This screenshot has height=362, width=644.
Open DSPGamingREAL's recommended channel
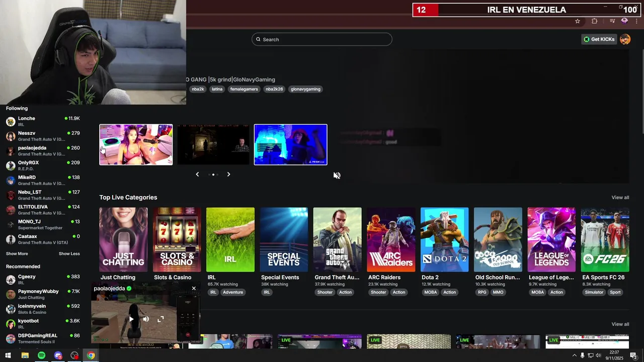(43, 338)
